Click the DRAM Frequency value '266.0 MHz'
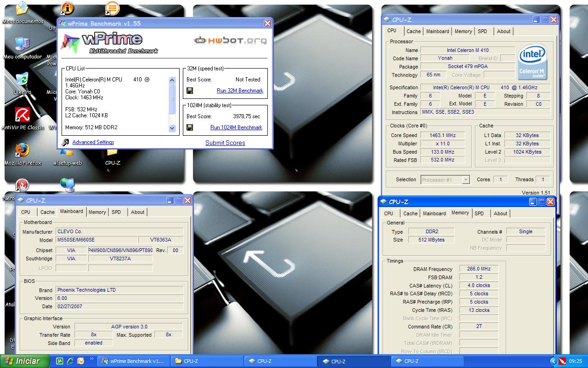The image size is (588, 368). click(479, 269)
